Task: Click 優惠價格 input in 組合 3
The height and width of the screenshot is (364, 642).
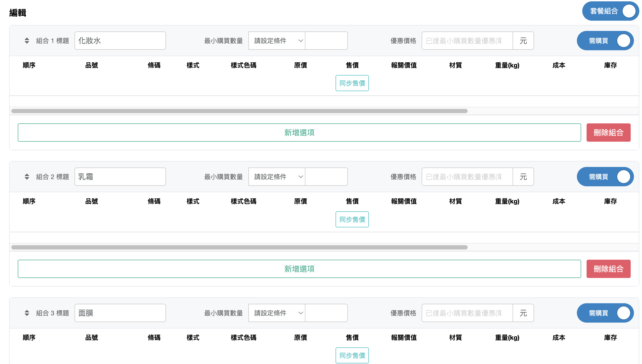Action: pos(467,313)
